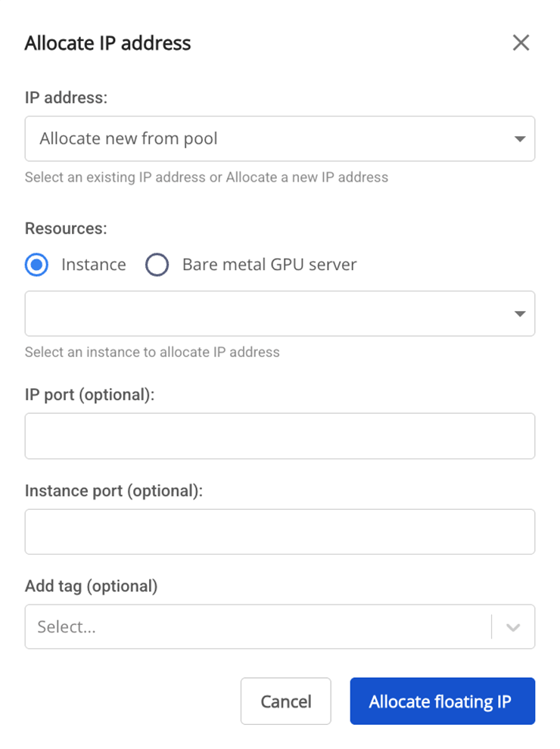Expand tags using the chevron icon
This screenshot has width=560, height=749.
(x=513, y=627)
